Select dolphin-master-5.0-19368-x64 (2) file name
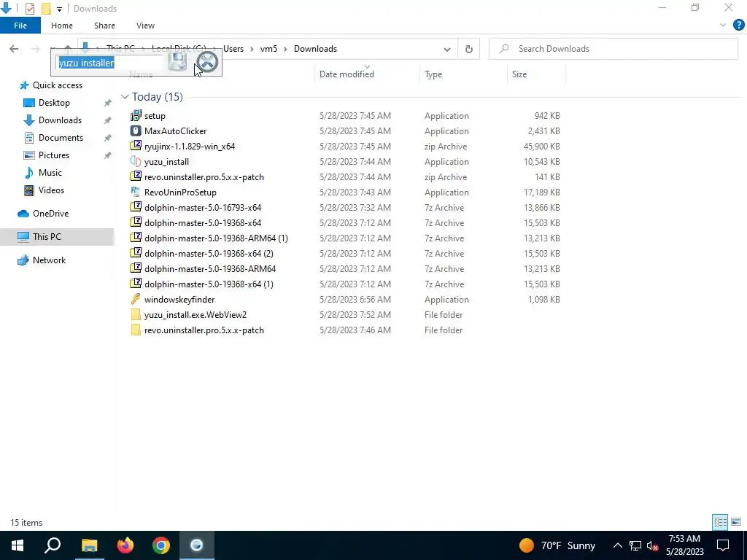747x560 pixels. [209, 253]
